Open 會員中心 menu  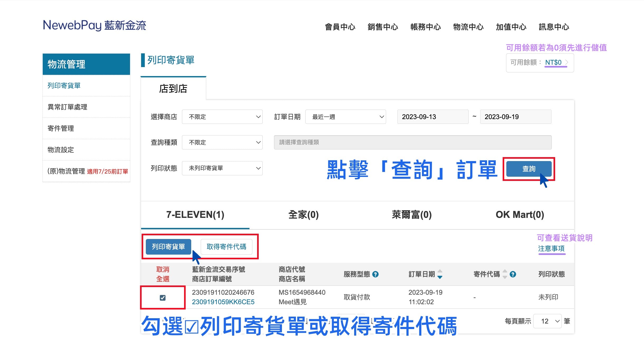(340, 27)
